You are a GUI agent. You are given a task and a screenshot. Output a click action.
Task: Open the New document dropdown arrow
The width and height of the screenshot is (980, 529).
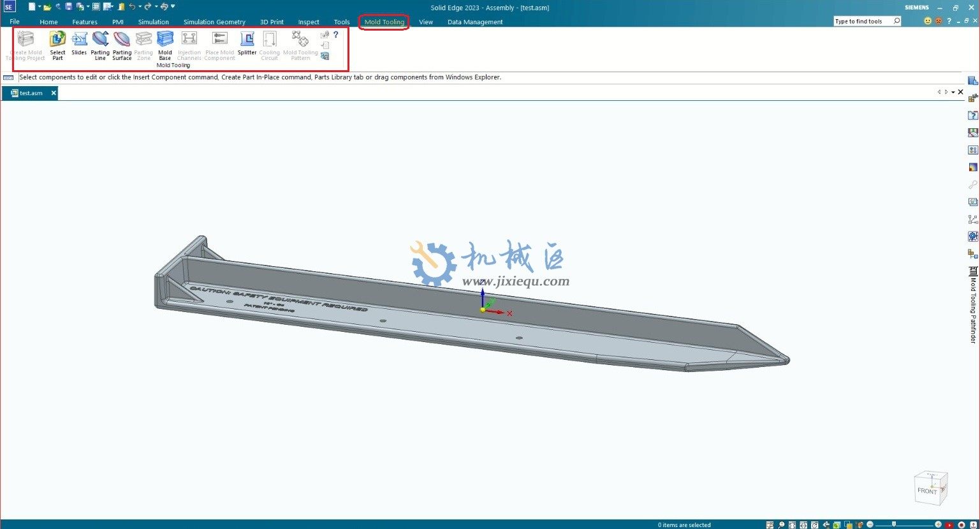39,7
